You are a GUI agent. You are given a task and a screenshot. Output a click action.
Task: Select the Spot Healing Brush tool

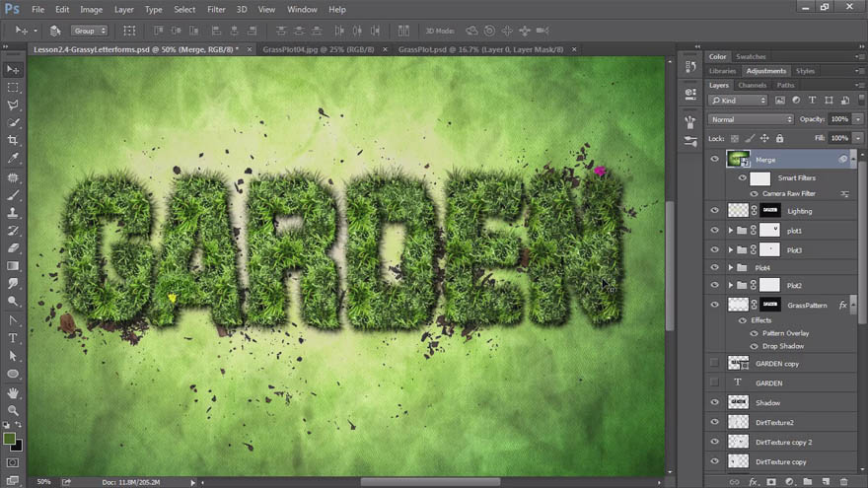pyautogui.click(x=13, y=177)
